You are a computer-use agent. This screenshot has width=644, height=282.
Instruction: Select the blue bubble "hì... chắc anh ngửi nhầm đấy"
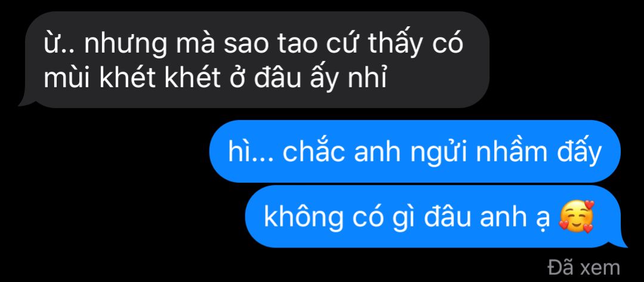pyautogui.click(x=415, y=151)
